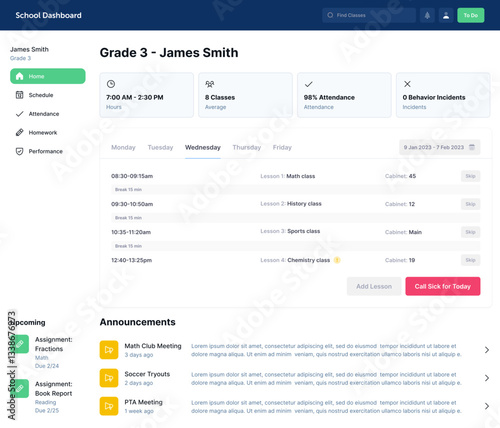The width and height of the screenshot is (500, 428).
Task: Click calendar icon in date range field
Action: coord(472,147)
